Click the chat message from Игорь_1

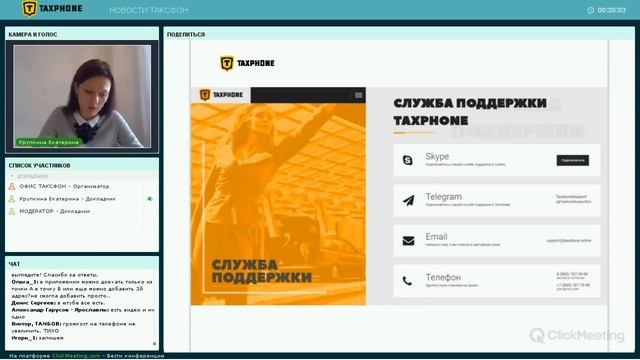click(37, 338)
